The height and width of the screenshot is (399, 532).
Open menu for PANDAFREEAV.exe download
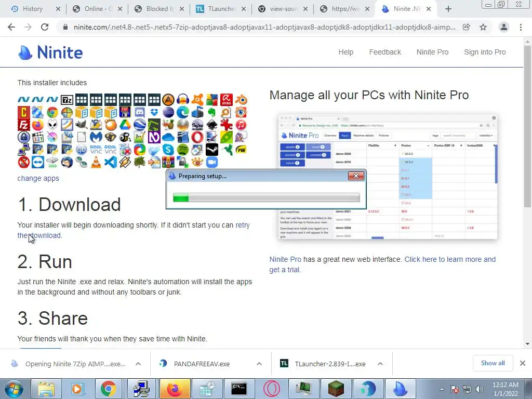(259, 364)
